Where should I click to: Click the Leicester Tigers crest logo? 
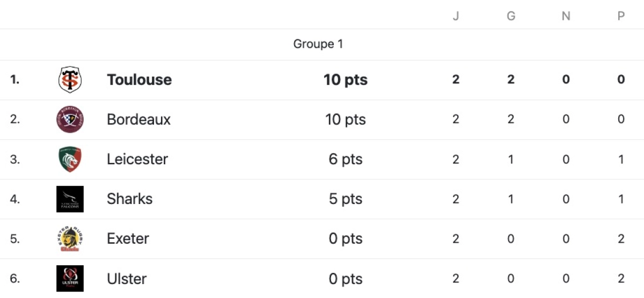pyautogui.click(x=70, y=159)
